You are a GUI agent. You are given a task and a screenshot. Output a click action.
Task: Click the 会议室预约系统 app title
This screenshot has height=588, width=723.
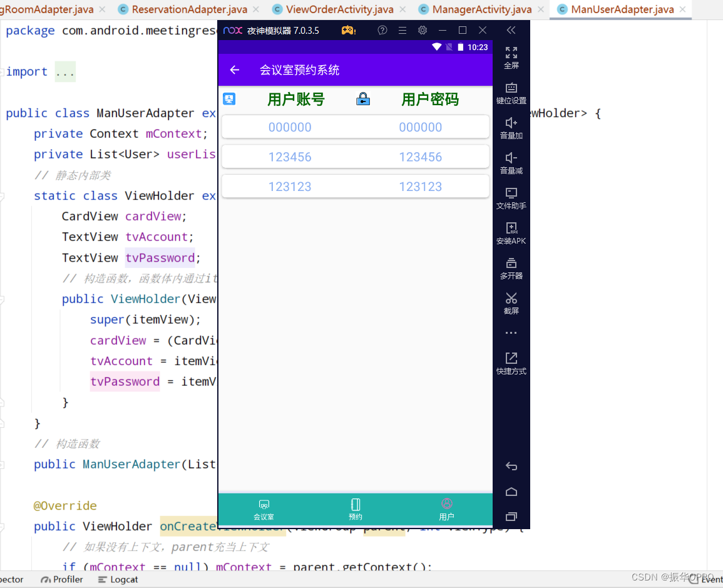pyautogui.click(x=299, y=70)
